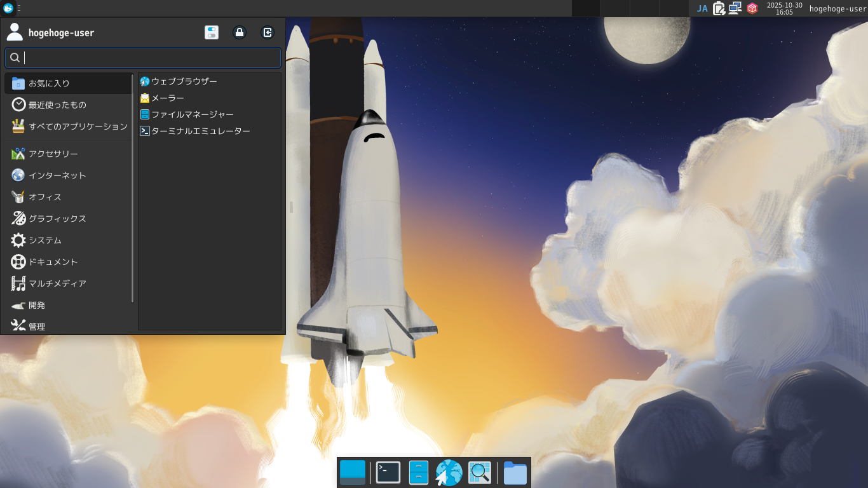The width and height of the screenshot is (868, 488).
Task: Open the application finder magnifier in dock
Action: (480, 473)
